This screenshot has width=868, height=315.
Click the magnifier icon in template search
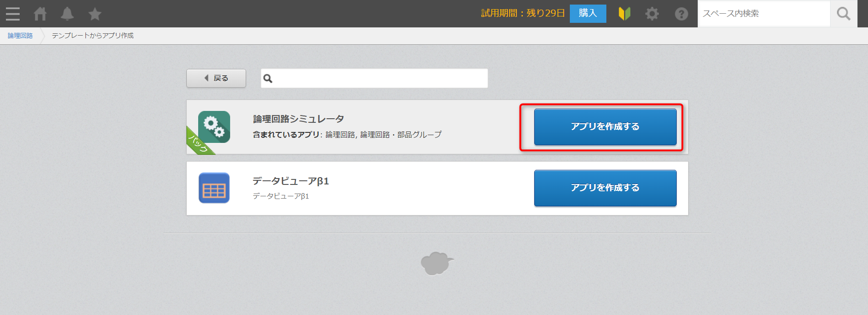268,79
